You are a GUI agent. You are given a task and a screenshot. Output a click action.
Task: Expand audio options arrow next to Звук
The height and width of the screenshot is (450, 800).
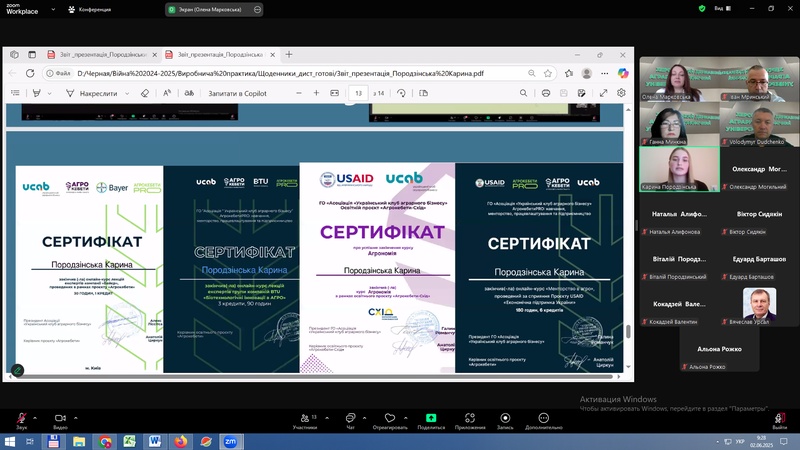35,418
